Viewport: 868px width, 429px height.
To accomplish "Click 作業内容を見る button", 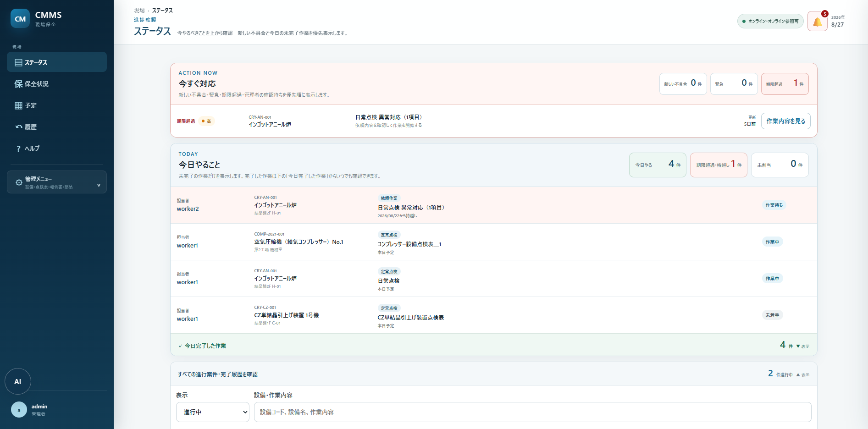I will pos(786,121).
